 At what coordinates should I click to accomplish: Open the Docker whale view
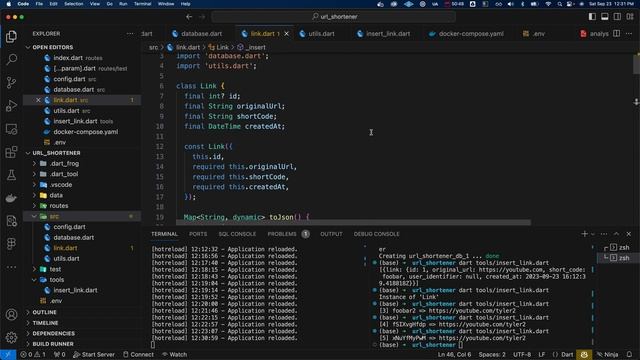(11, 198)
